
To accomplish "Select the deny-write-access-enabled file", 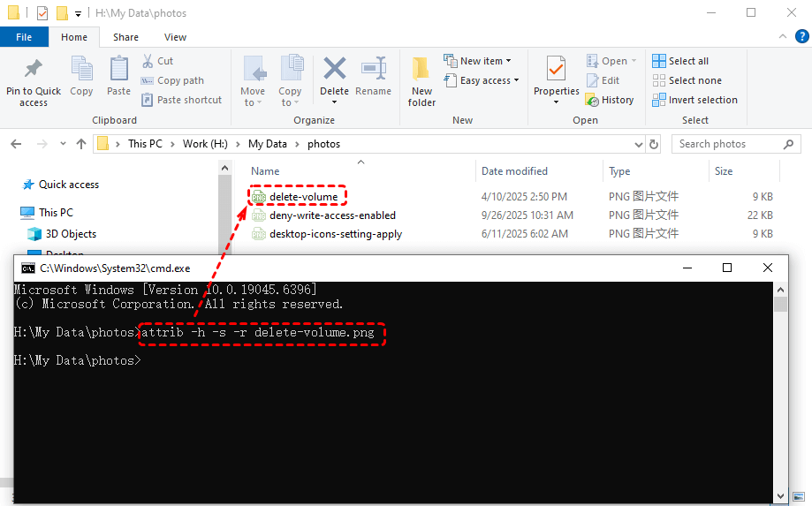I will tap(332, 215).
